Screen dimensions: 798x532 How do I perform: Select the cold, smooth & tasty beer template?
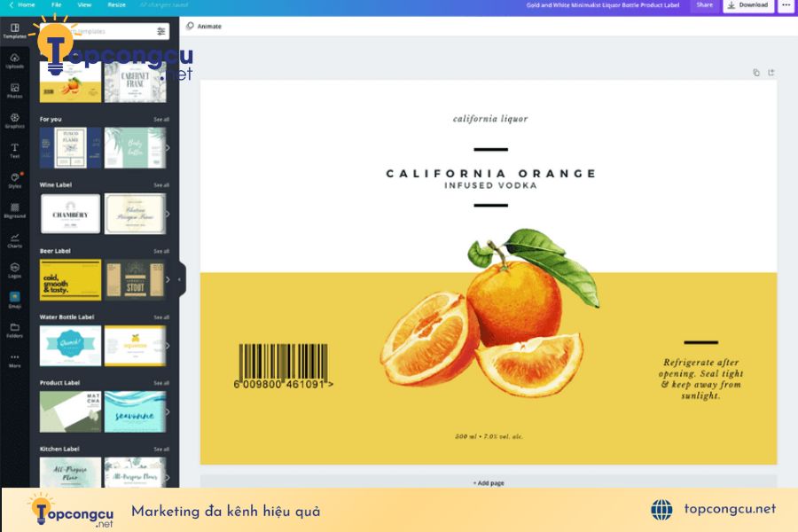point(70,279)
